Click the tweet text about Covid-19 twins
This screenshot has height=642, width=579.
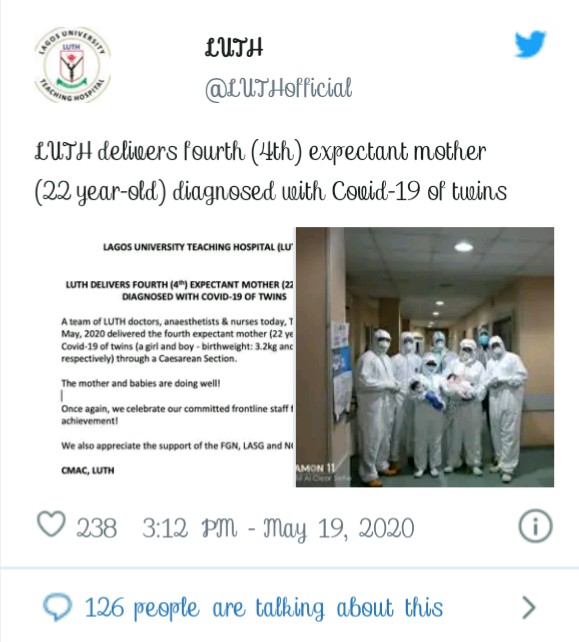[x=271, y=172]
